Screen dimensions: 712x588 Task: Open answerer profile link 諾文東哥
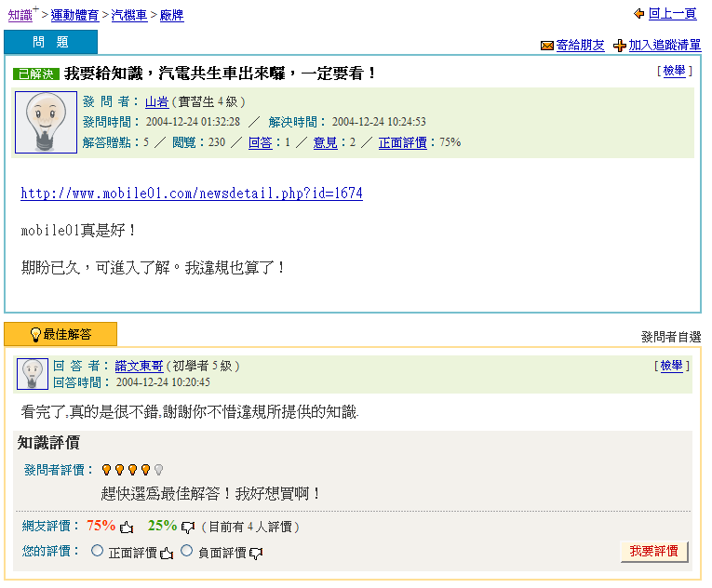139,366
